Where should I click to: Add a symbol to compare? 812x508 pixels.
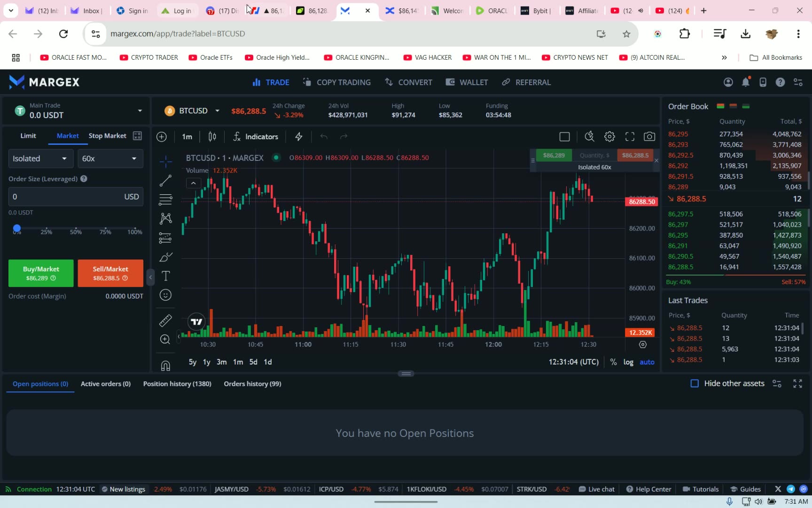[x=162, y=137]
